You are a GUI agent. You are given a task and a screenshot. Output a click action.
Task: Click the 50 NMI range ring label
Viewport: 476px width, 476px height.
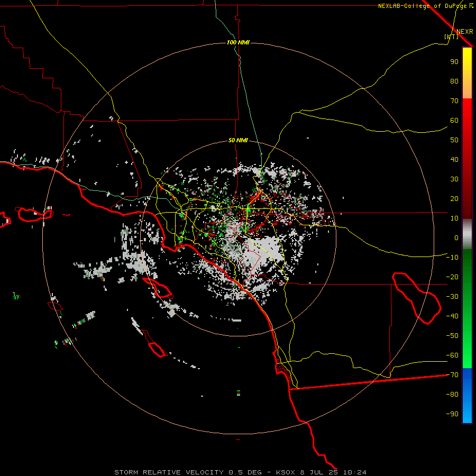238,140
